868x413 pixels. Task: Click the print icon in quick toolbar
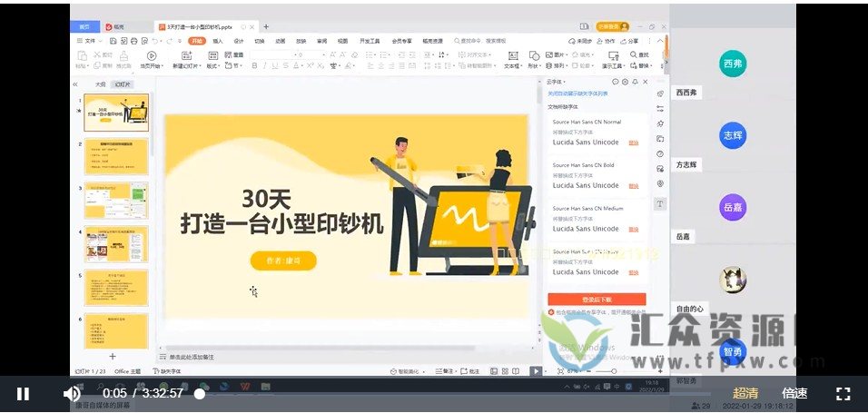tap(133, 41)
